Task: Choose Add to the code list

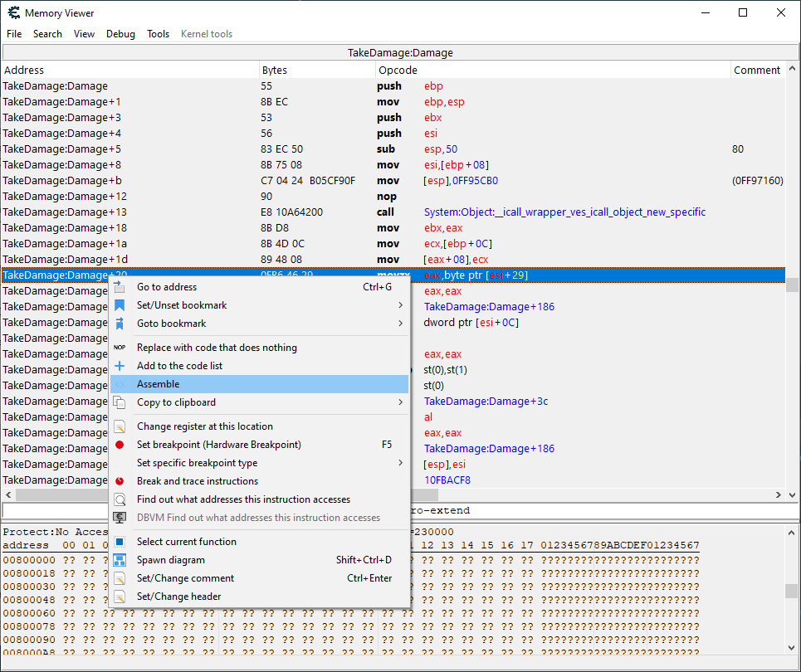Action: (x=260, y=366)
